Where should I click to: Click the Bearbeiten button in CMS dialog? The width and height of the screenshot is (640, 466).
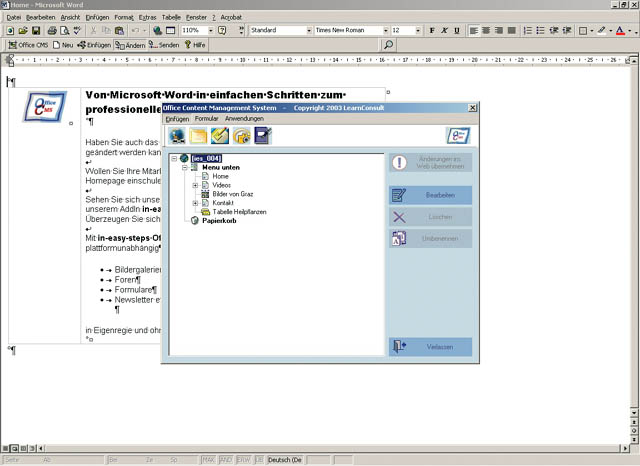pyautogui.click(x=431, y=195)
